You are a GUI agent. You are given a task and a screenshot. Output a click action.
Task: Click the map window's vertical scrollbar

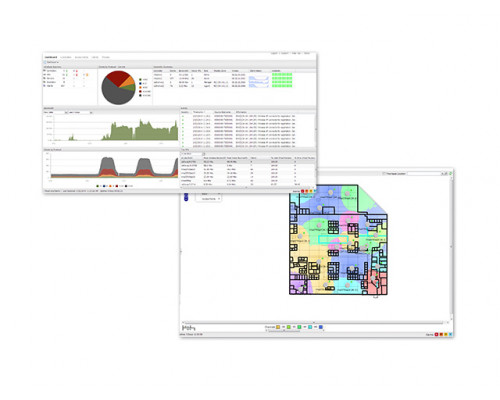[x=451, y=247]
